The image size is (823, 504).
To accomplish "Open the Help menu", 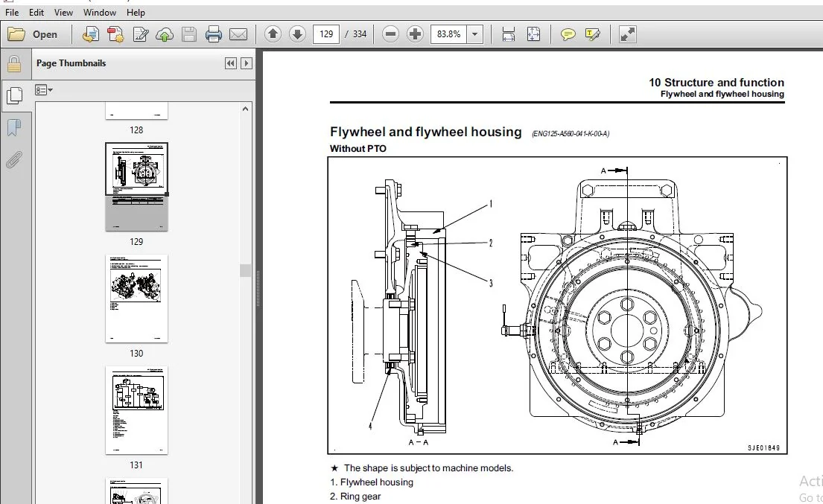I will [136, 12].
